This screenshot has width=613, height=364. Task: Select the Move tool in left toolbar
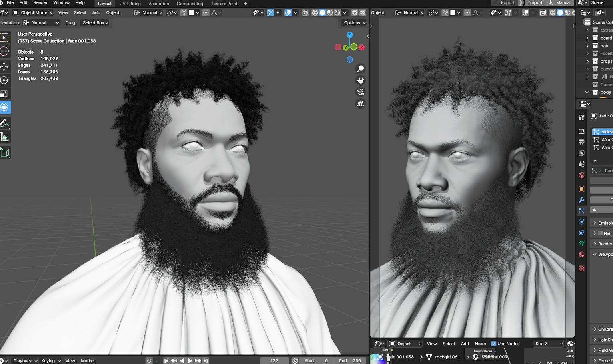point(4,66)
